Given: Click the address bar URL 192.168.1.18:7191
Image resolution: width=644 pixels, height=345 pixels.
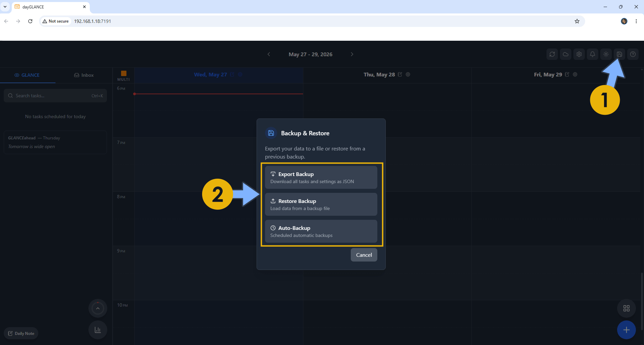Looking at the screenshot, I should [x=92, y=21].
